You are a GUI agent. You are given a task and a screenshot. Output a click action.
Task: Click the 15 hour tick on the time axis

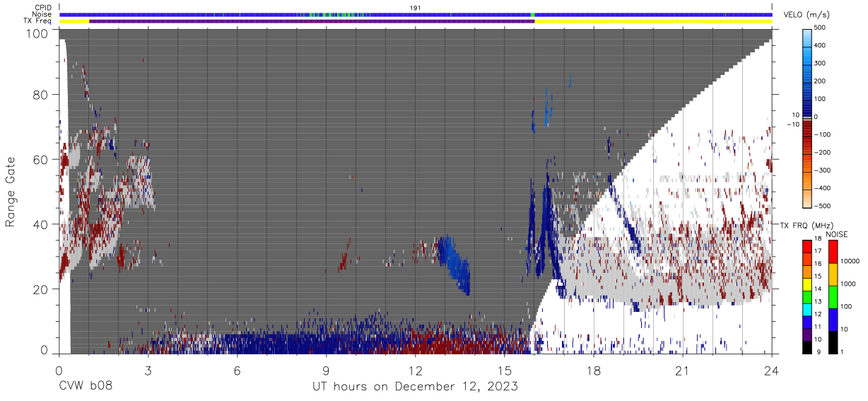505,371
